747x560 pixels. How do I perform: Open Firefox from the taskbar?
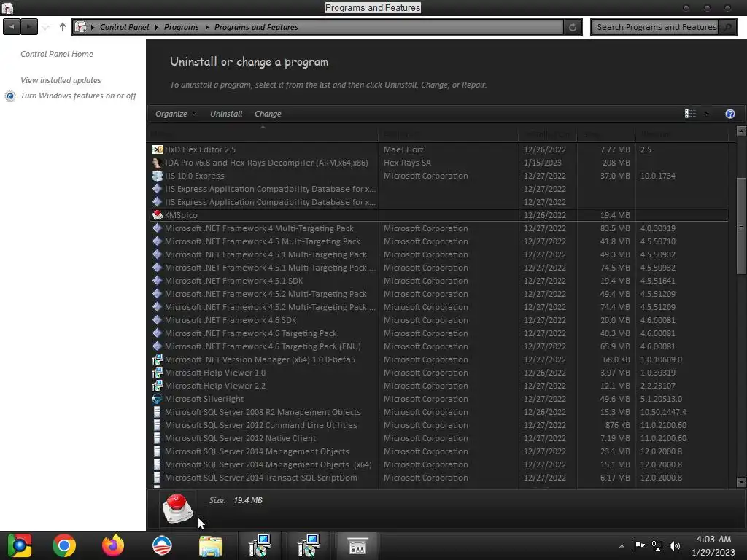click(113, 545)
